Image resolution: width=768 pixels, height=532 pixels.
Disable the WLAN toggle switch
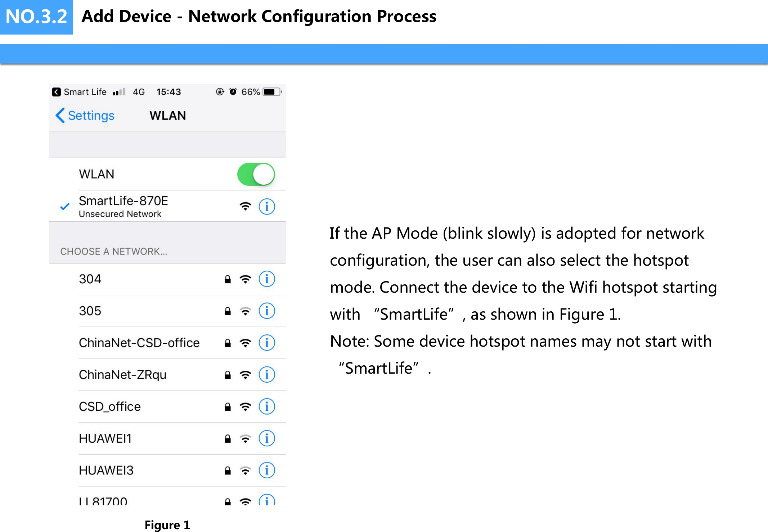click(x=256, y=174)
